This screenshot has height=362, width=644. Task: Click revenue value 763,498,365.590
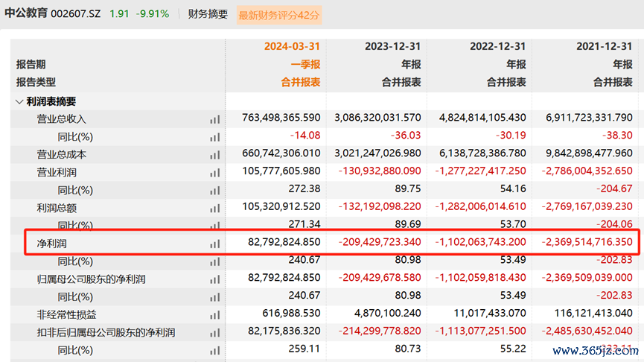281,118
